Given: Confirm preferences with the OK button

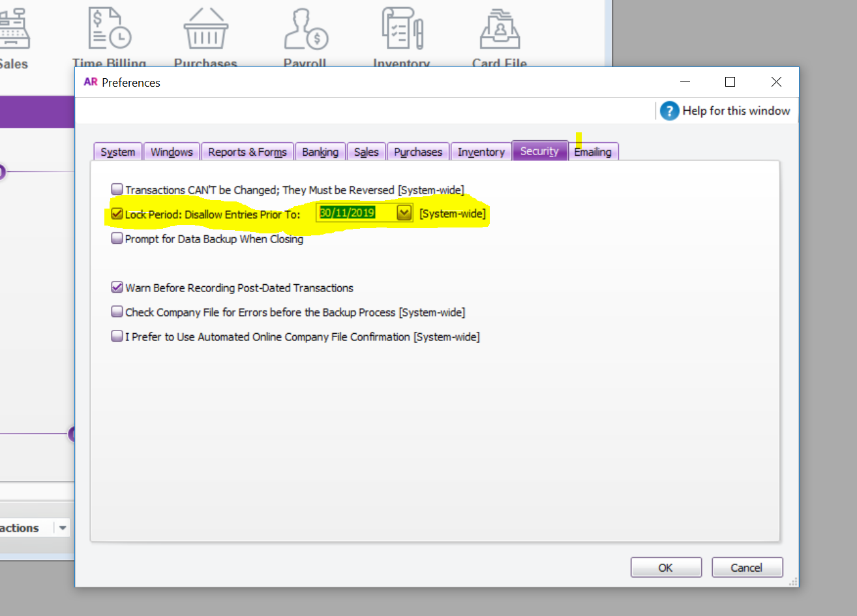Looking at the screenshot, I should tap(666, 568).
